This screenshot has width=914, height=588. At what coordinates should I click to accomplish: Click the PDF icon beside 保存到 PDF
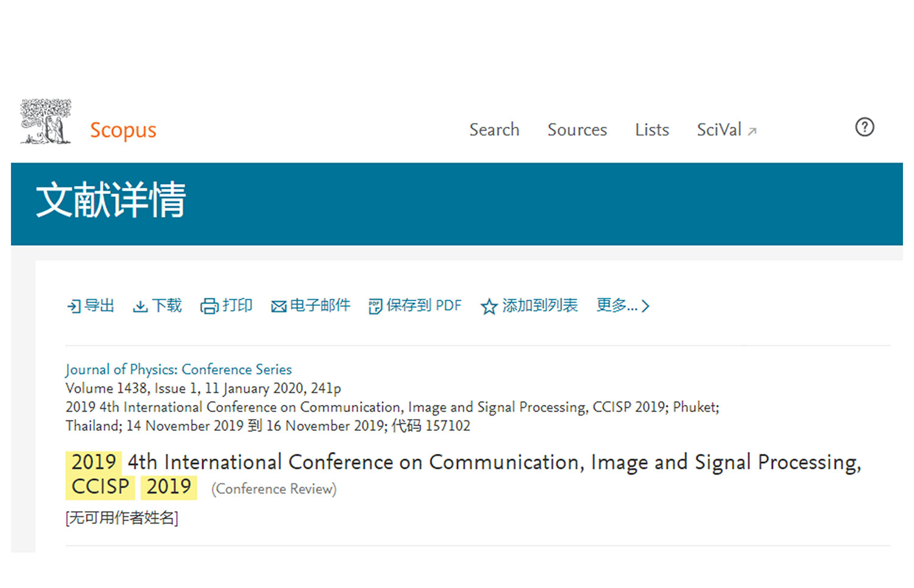click(375, 306)
